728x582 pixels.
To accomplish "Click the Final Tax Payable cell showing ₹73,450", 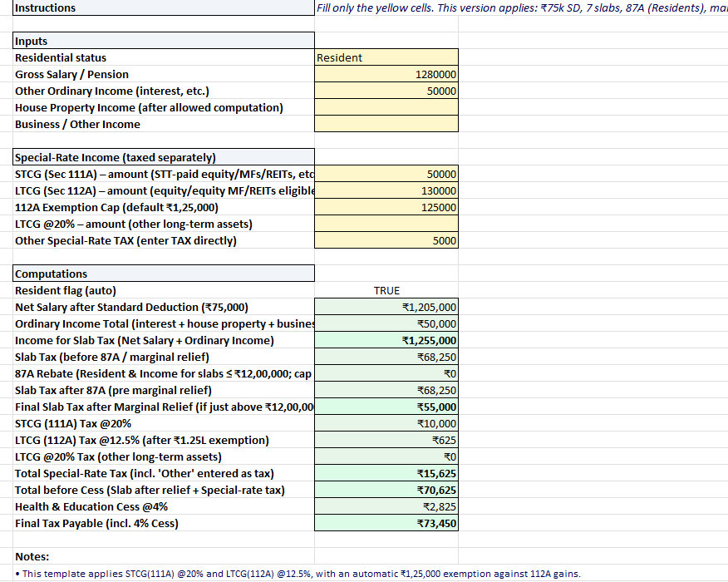I will [x=386, y=523].
